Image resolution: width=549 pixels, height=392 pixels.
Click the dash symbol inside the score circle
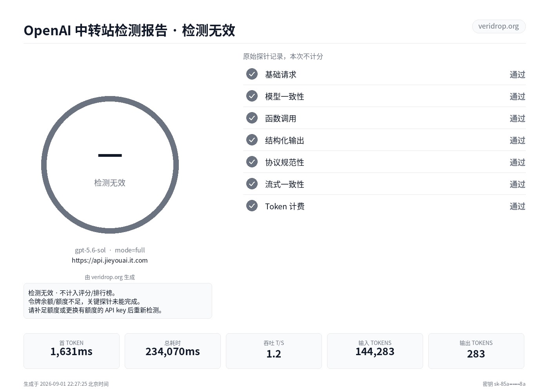pyautogui.click(x=110, y=156)
